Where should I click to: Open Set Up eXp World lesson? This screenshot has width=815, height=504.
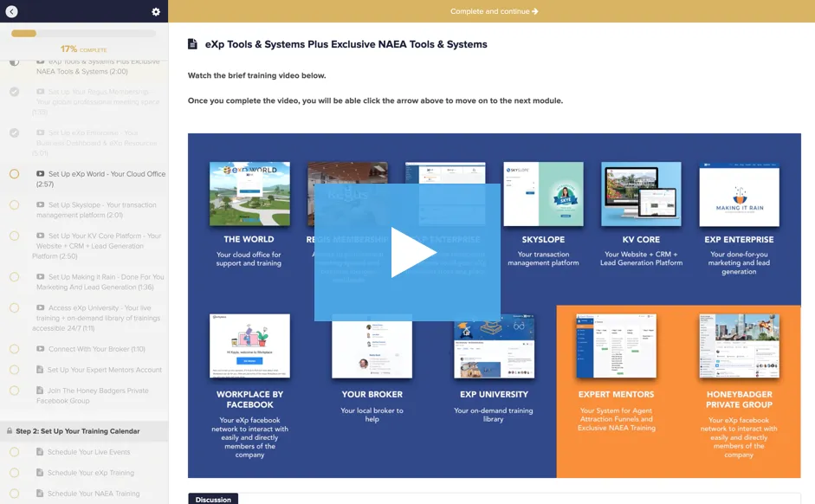[100, 178]
